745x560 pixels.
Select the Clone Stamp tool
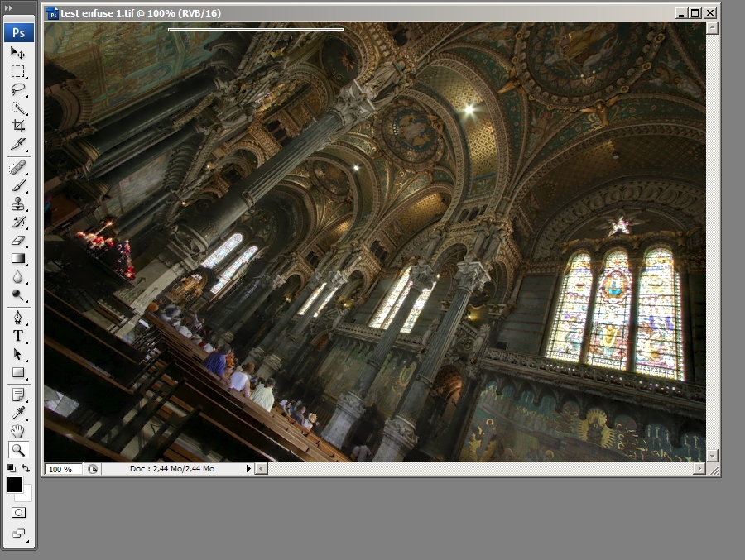click(18, 204)
